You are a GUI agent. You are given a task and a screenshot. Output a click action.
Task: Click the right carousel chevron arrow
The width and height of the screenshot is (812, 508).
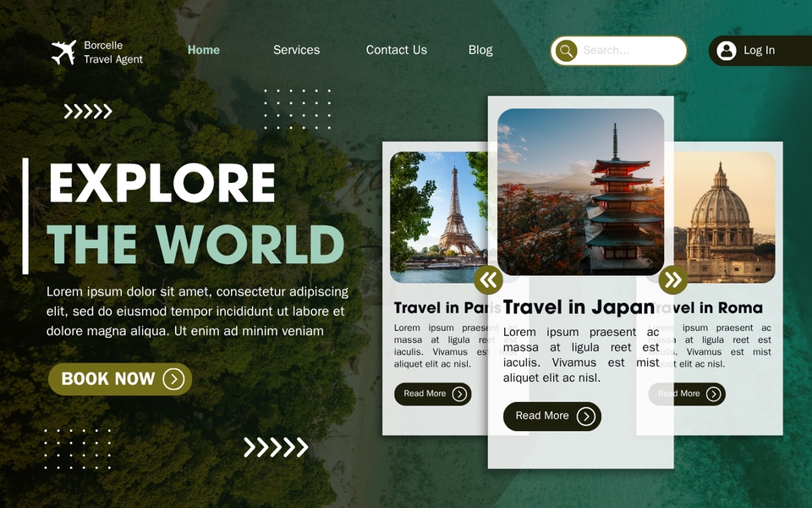(673, 279)
